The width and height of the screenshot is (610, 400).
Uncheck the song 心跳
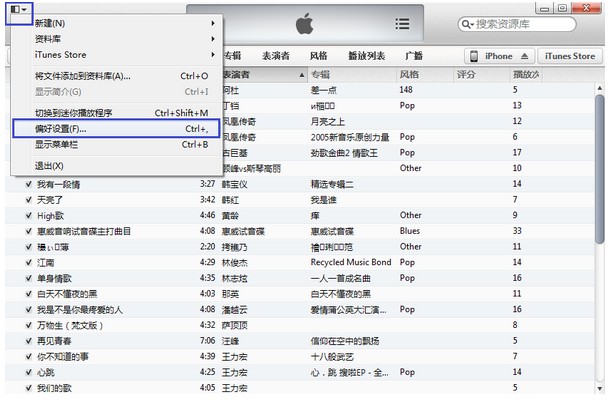[28, 372]
